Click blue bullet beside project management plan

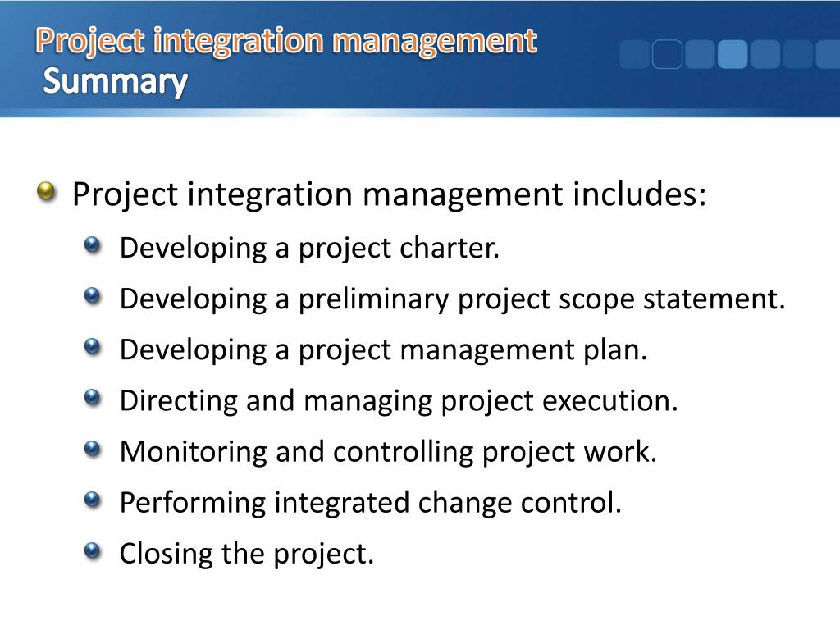(93, 347)
